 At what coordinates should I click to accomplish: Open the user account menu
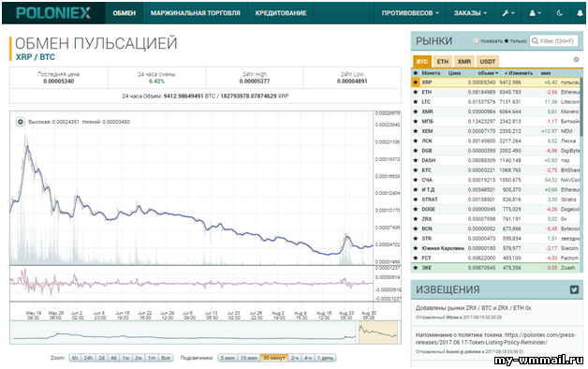point(536,13)
